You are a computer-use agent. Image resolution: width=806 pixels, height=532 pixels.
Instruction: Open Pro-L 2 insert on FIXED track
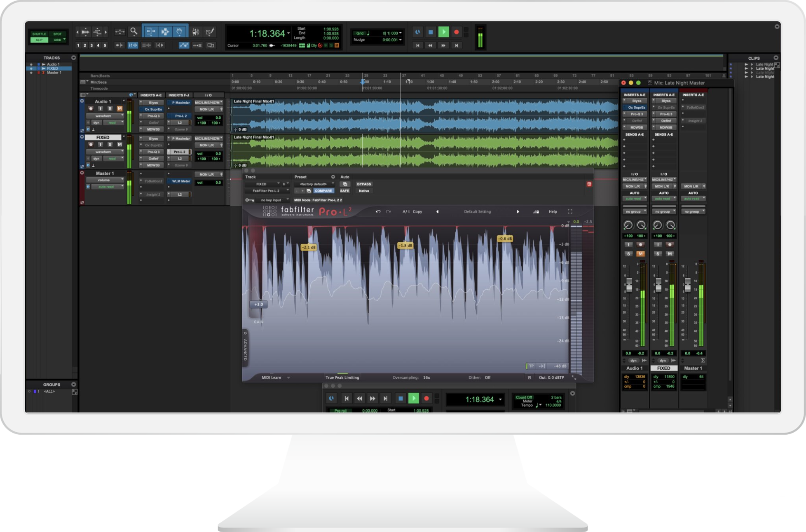tap(180, 152)
